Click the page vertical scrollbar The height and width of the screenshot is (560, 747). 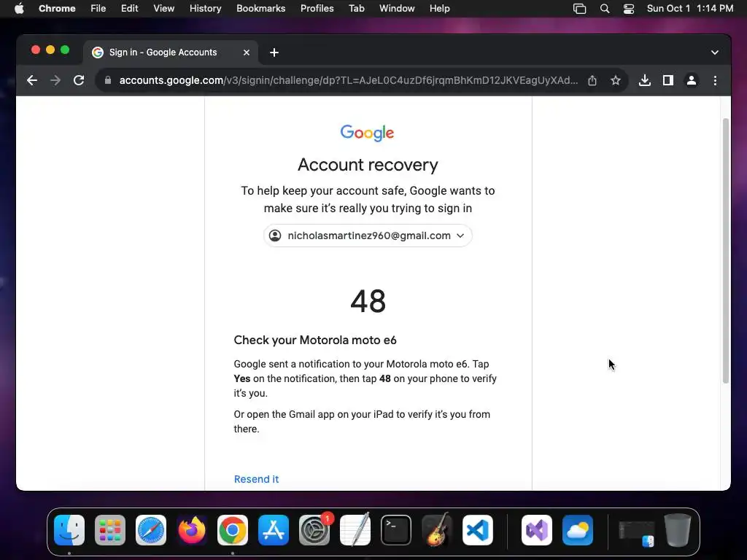pyautogui.click(x=726, y=251)
